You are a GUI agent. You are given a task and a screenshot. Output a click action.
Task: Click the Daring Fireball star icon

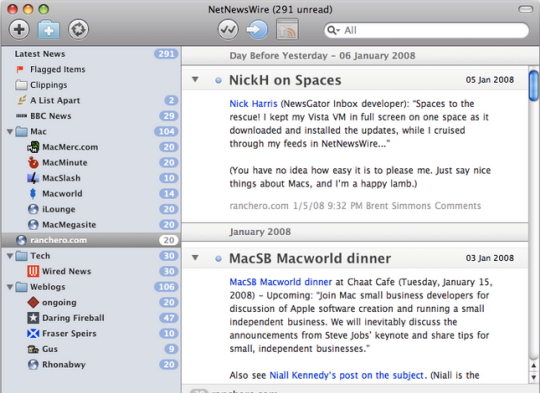[x=33, y=318]
